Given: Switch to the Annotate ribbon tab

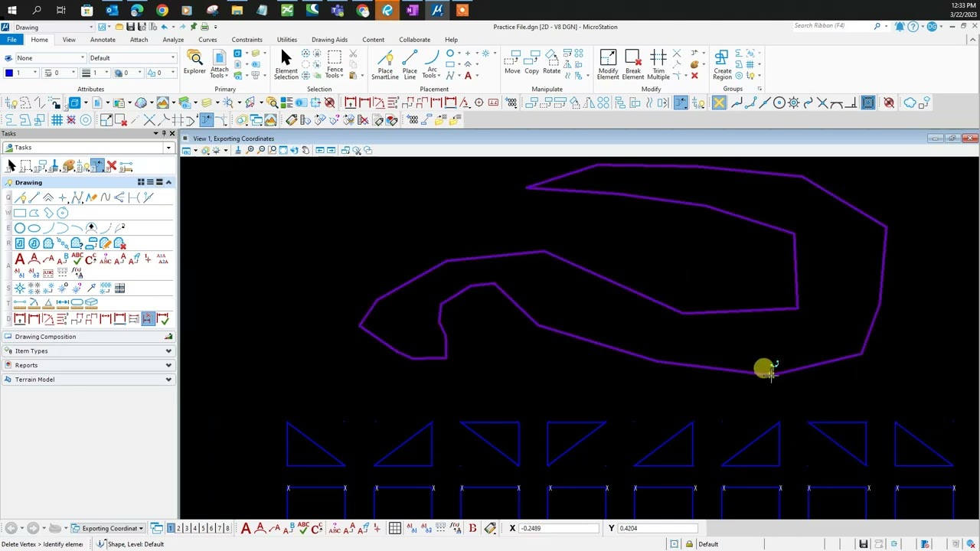Looking at the screenshot, I should click(103, 40).
